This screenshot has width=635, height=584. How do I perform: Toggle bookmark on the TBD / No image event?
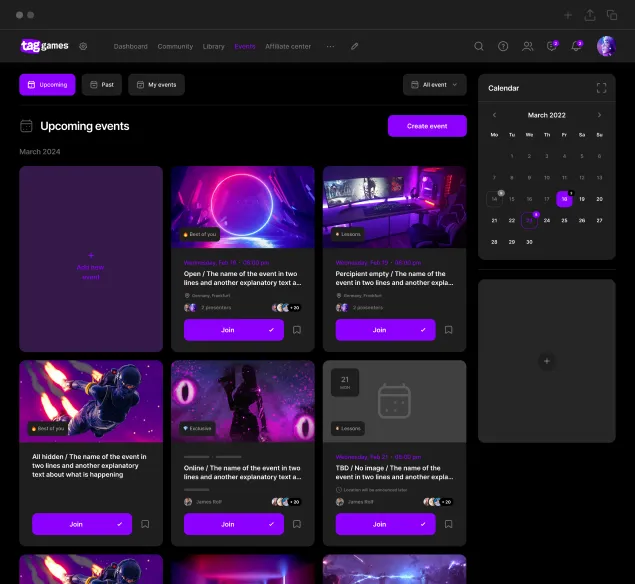[449, 523]
